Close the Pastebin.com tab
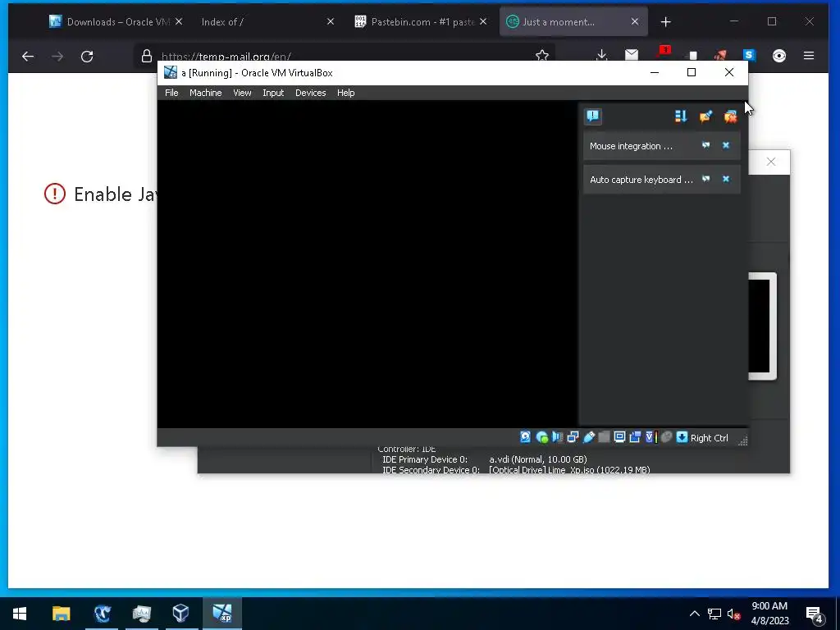Screen dimensions: 840x630 click(482, 22)
